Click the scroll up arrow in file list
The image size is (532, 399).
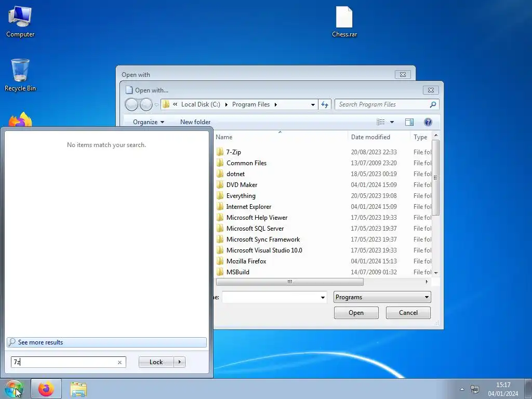tap(436, 135)
